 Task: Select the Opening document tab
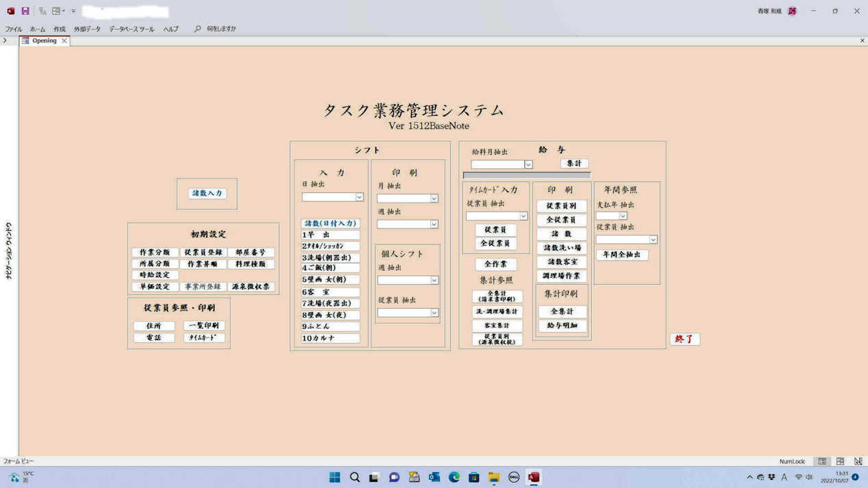45,41
